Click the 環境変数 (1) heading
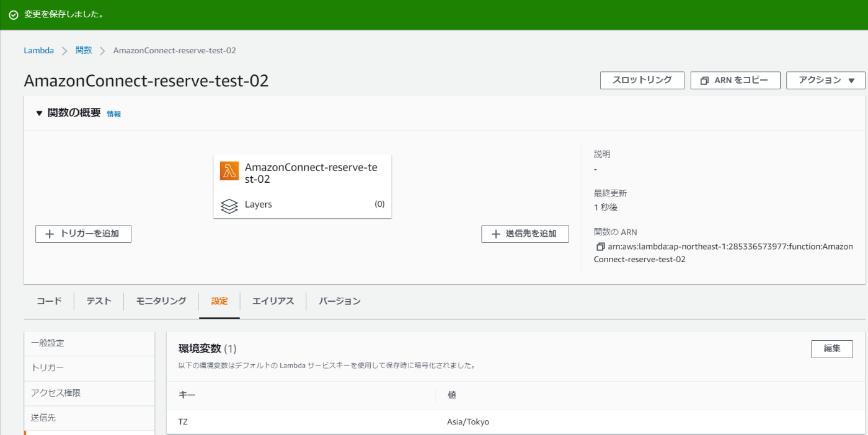The image size is (868, 435). 207,349
